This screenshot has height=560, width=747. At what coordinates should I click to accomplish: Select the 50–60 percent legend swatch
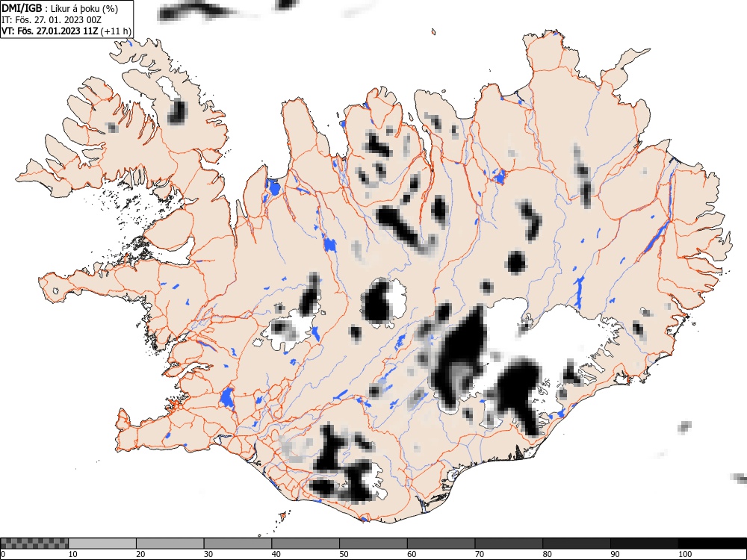point(373,544)
